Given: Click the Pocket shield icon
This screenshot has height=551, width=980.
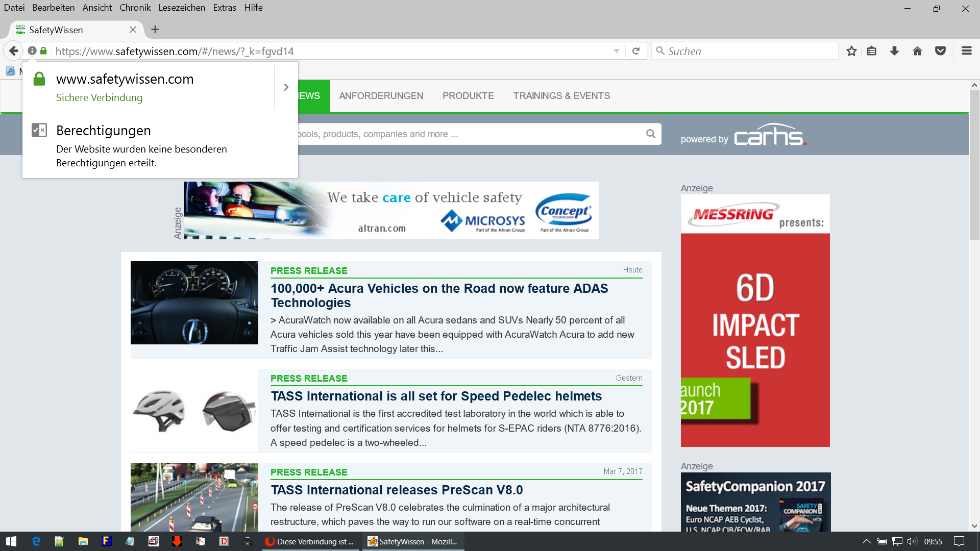Looking at the screenshot, I should pos(940,51).
